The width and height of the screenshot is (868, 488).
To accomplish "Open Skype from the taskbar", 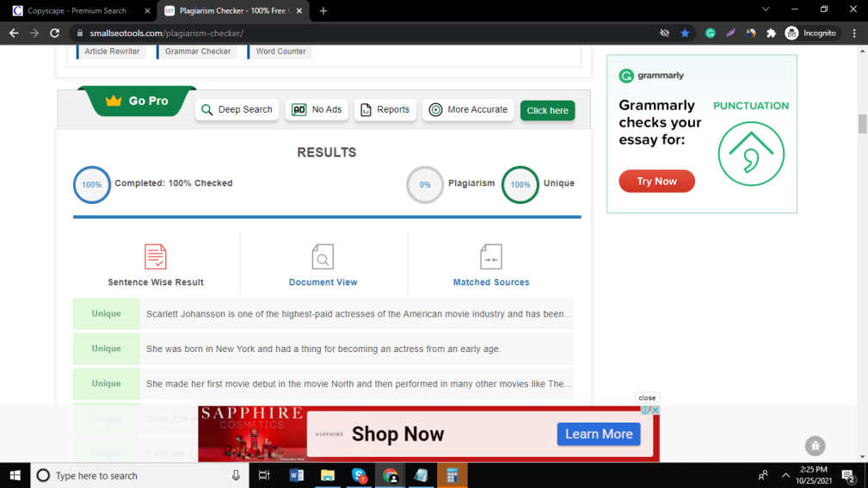I will click(x=359, y=475).
